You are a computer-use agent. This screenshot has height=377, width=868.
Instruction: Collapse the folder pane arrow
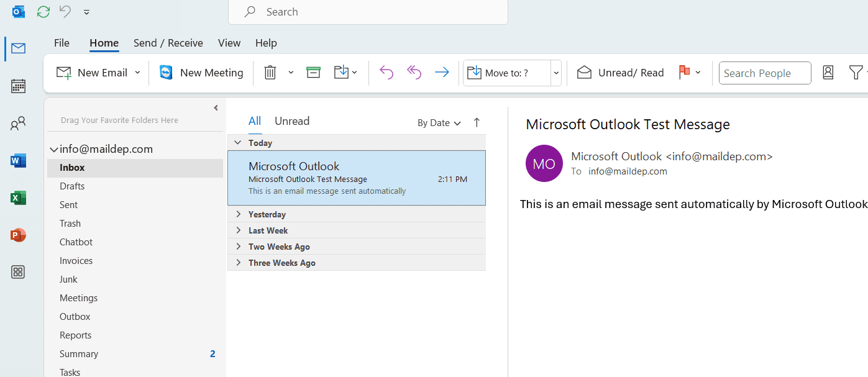click(x=216, y=107)
